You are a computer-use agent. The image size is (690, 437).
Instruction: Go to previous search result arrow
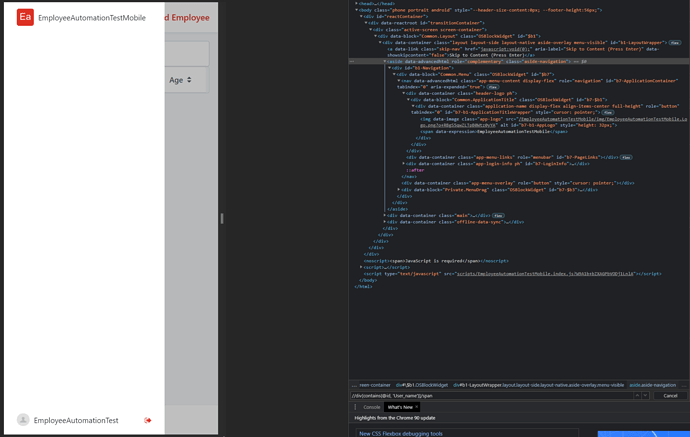pos(637,396)
